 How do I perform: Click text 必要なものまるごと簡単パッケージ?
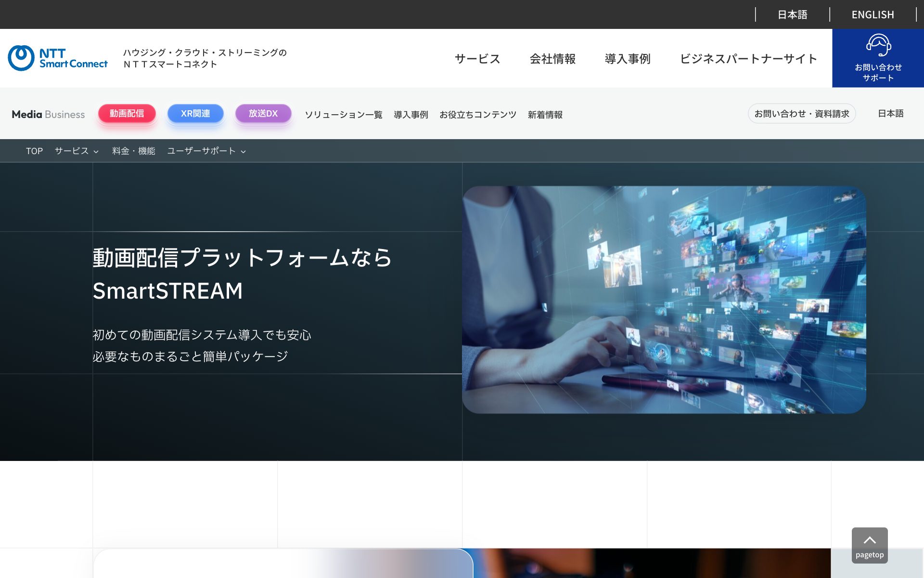[190, 356]
